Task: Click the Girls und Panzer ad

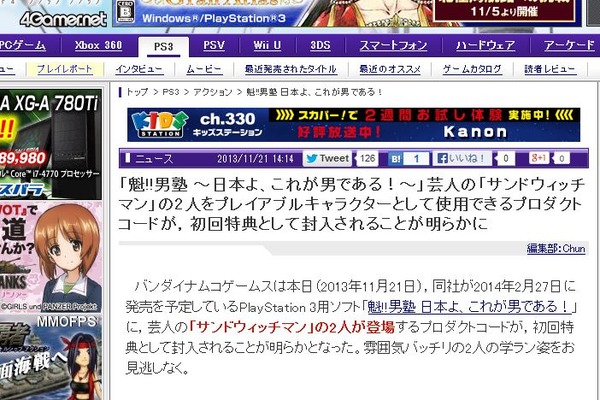Action: pyautogui.click(x=51, y=257)
